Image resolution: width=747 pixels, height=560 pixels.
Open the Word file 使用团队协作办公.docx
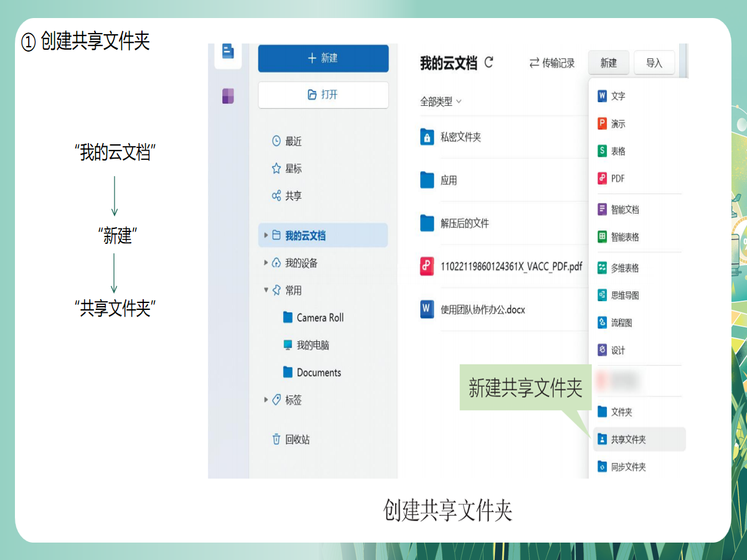tap(482, 309)
